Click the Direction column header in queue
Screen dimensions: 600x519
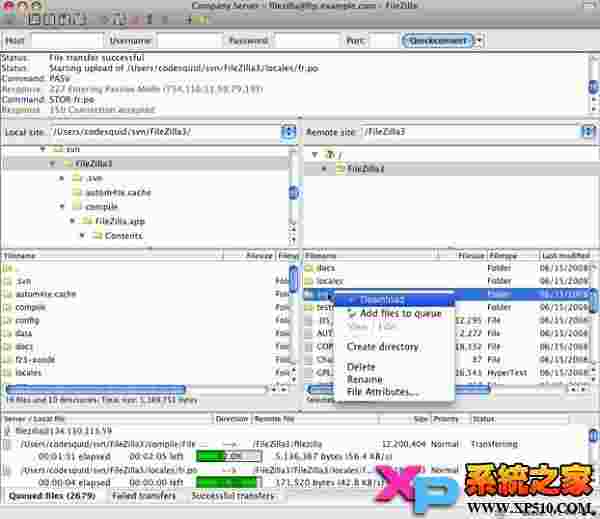(x=232, y=419)
